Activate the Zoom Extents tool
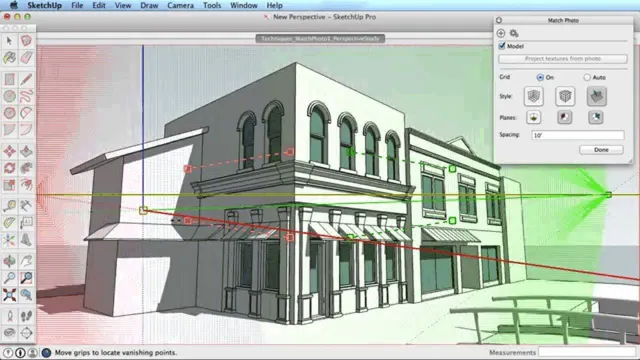The image size is (640, 360). [9, 295]
